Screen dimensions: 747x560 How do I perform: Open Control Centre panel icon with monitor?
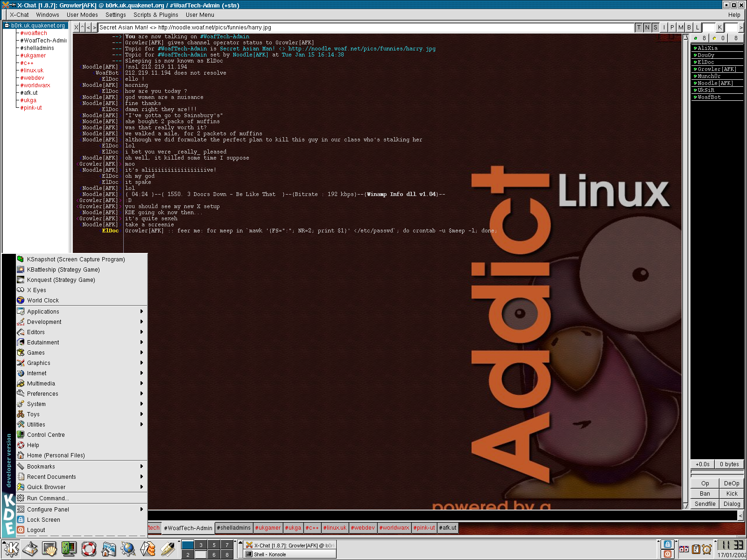coord(69,549)
